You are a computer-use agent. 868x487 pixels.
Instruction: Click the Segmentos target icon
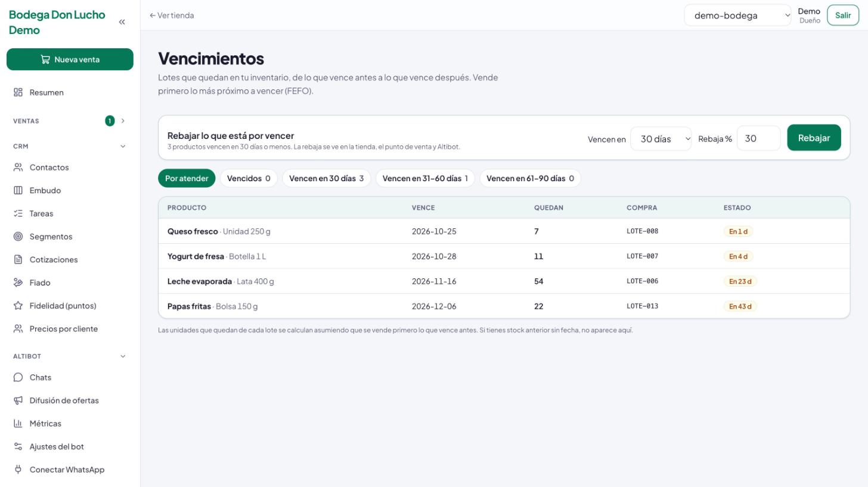tap(18, 237)
